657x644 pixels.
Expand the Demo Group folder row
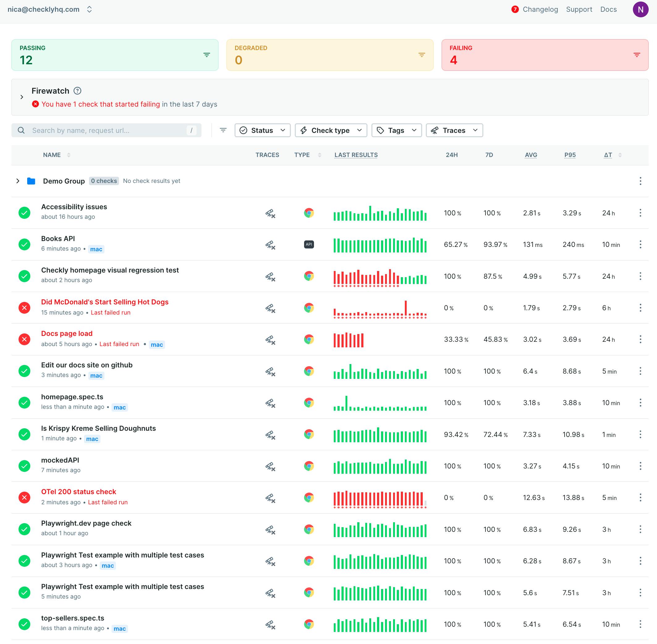click(18, 181)
